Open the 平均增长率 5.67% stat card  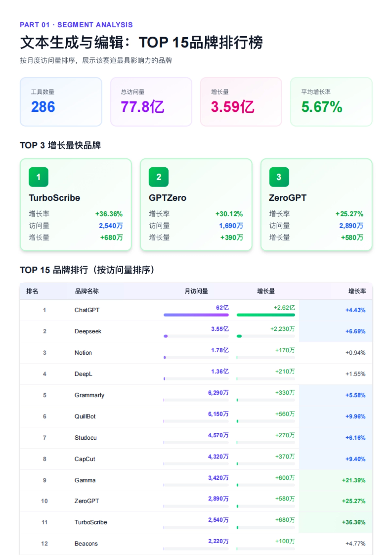pos(331,102)
